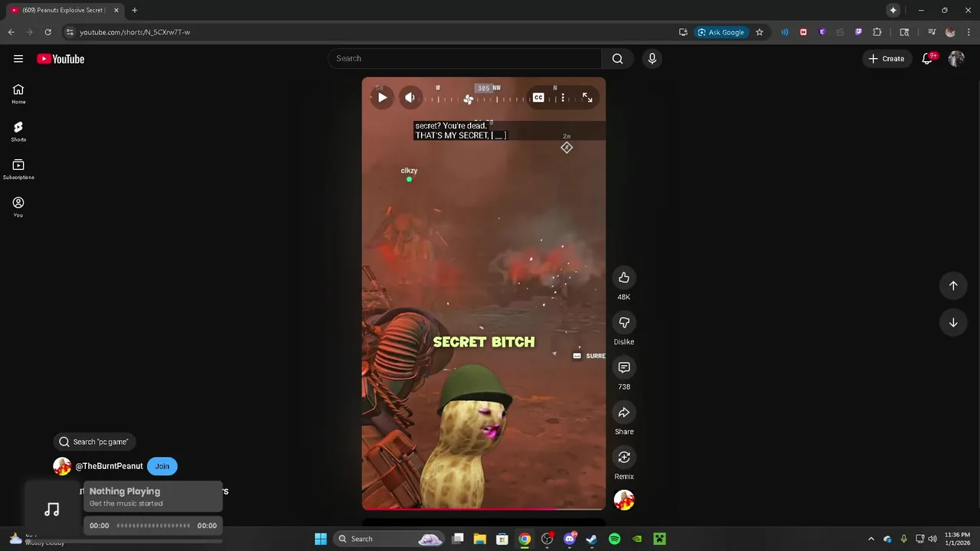The image size is (980, 551).
Task: Show hidden system tray icons
Action: [871, 539]
